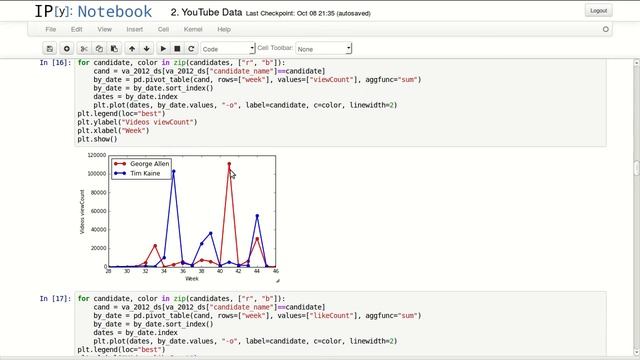Click the Week axis label under the plot

(192, 279)
